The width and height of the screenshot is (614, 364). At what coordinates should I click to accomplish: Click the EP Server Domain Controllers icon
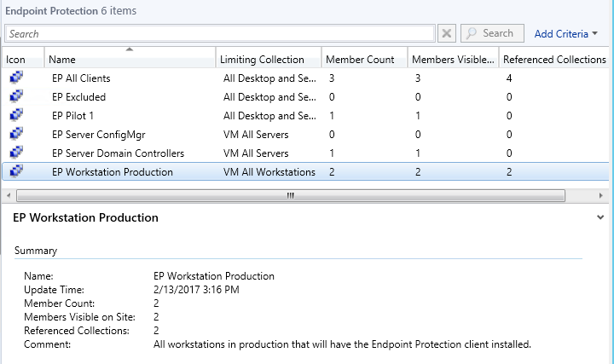tap(16, 153)
